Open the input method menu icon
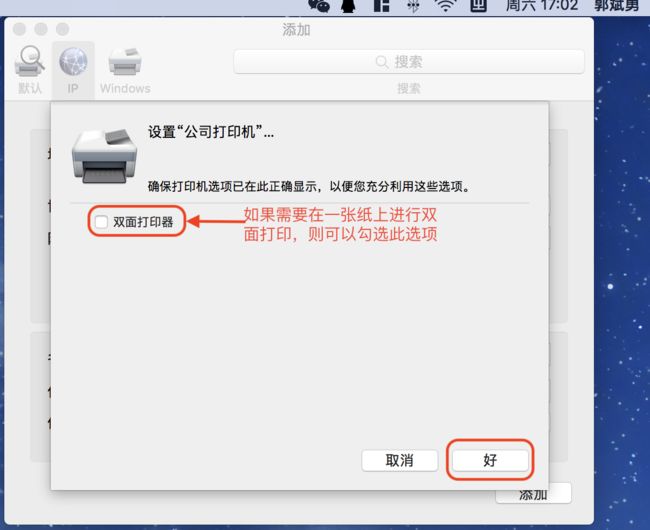The image size is (650, 530). 478,5
